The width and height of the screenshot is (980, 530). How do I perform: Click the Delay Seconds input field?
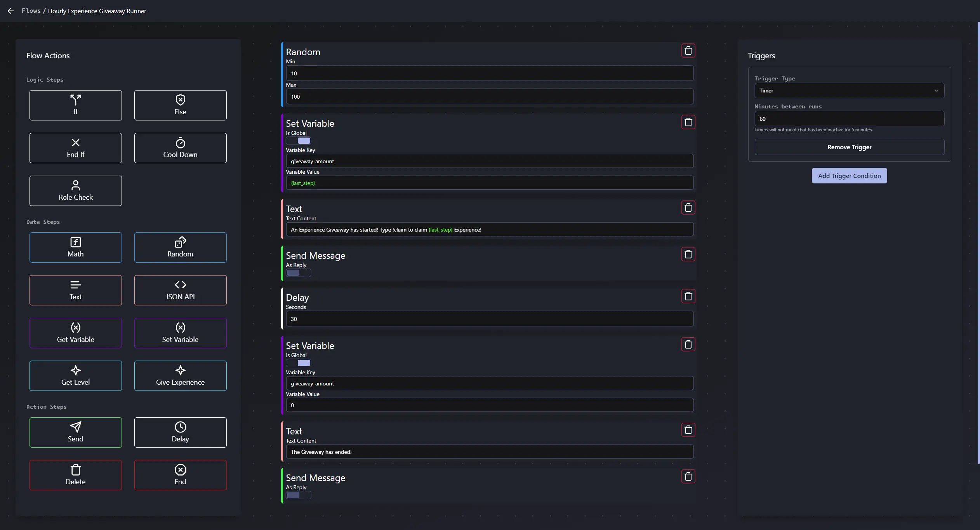click(489, 319)
